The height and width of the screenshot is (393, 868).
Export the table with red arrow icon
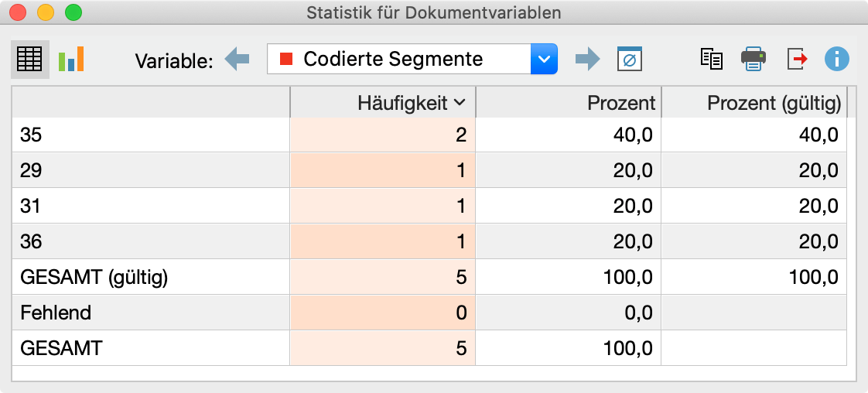pyautogui.click(x=797, y=59)
